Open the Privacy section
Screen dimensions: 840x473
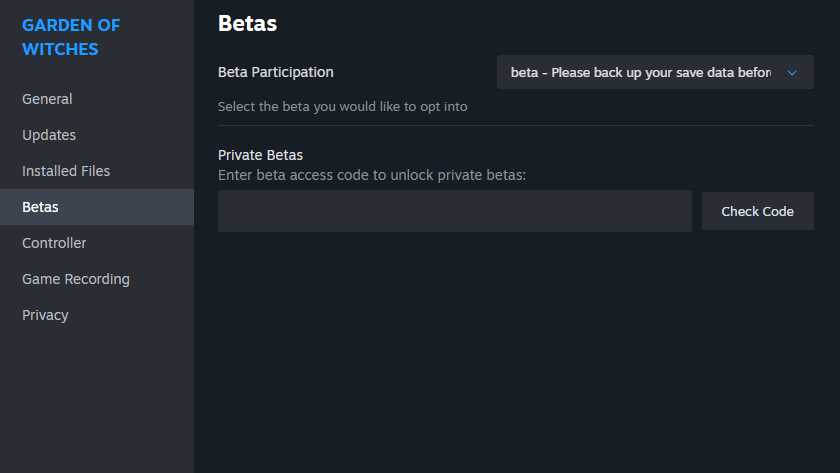point(45,315)
